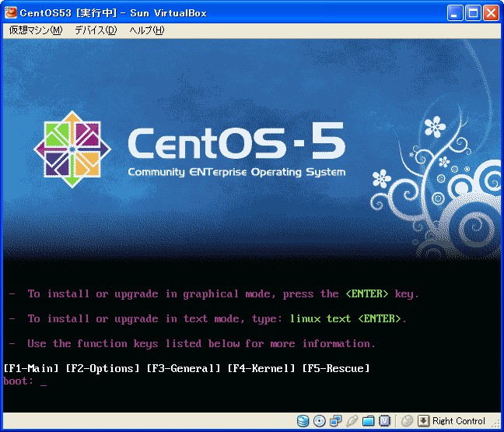The image size is (504, 432).
Task: Click the Right Control host key label
Action: click(459, 421)
